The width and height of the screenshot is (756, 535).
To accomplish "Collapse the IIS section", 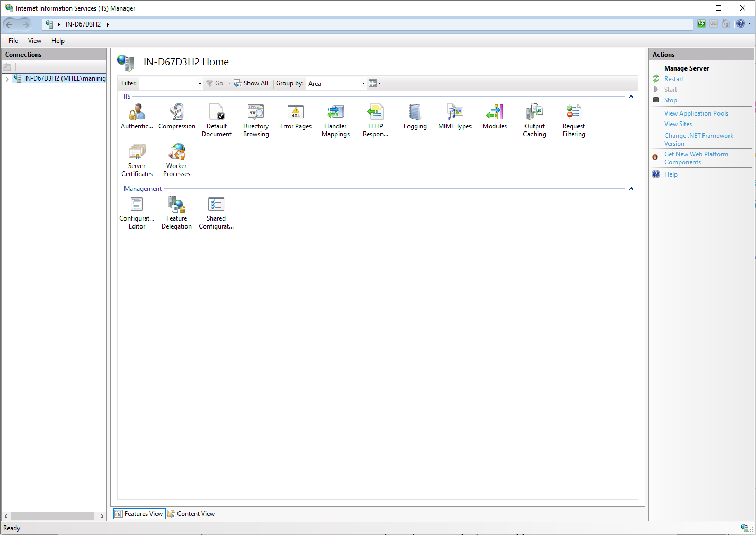I will coord(631,97).
